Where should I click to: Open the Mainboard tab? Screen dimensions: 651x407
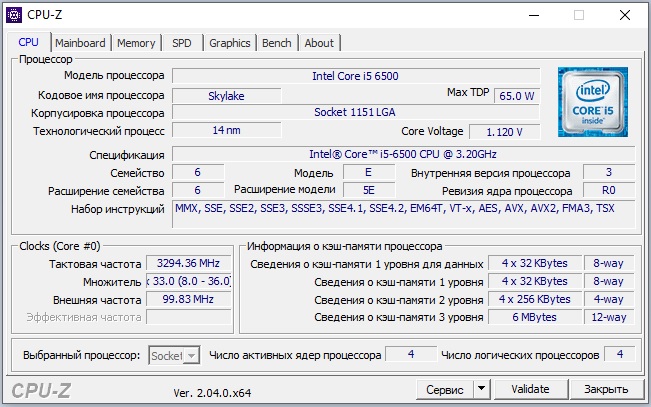[x=80, y=43]
